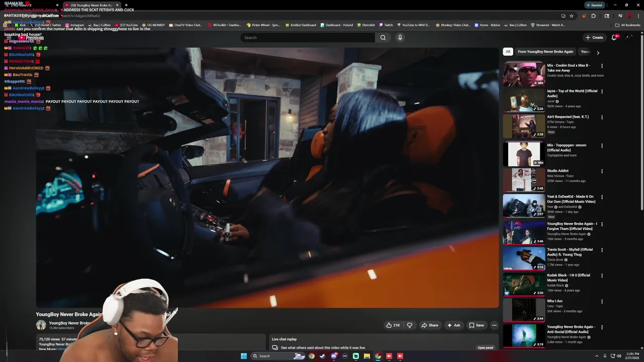This screenshot has width=644, height=362.
Task: Open the Dashboard - Pulsoid bookmark
Action: pos(336,25)
